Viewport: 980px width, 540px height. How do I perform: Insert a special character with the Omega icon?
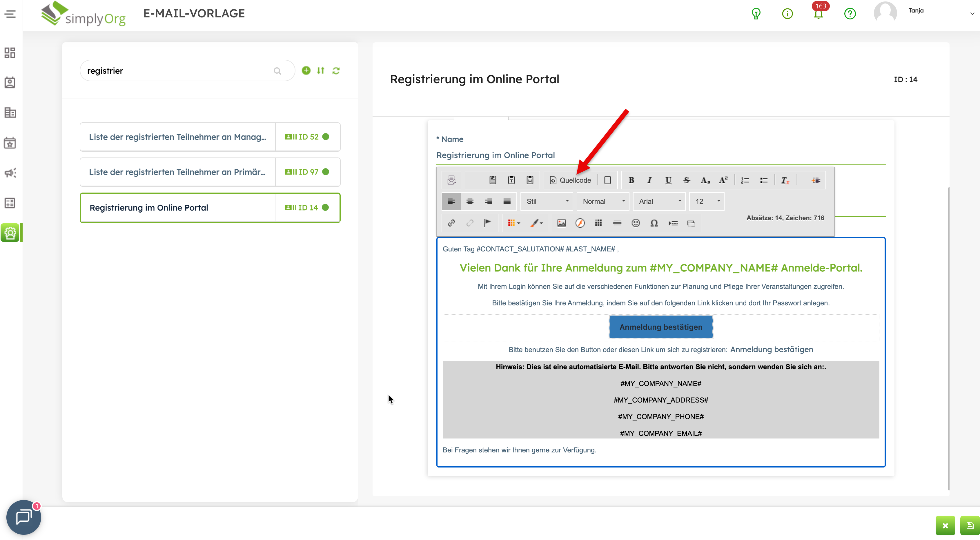654,223
